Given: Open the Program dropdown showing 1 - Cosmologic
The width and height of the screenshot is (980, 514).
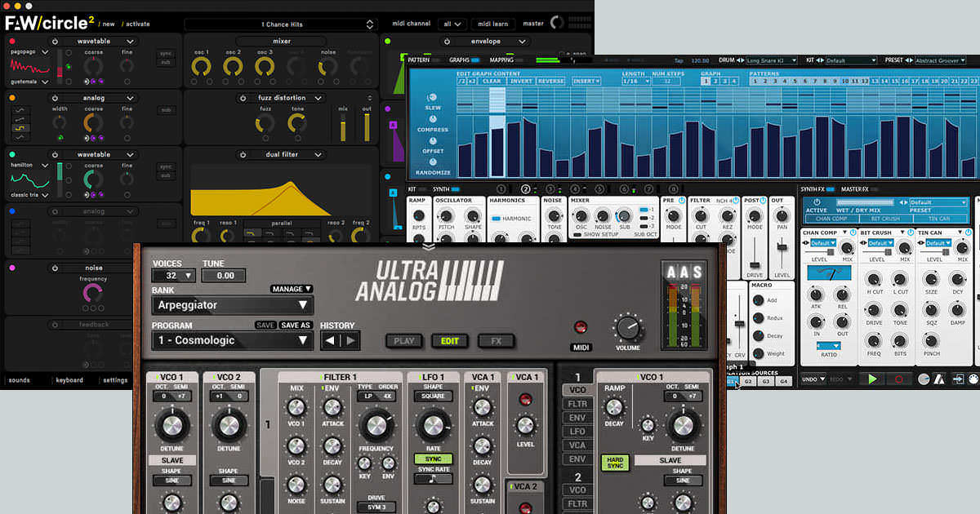Looking at the screenshot, I should [x=232, y=341].
